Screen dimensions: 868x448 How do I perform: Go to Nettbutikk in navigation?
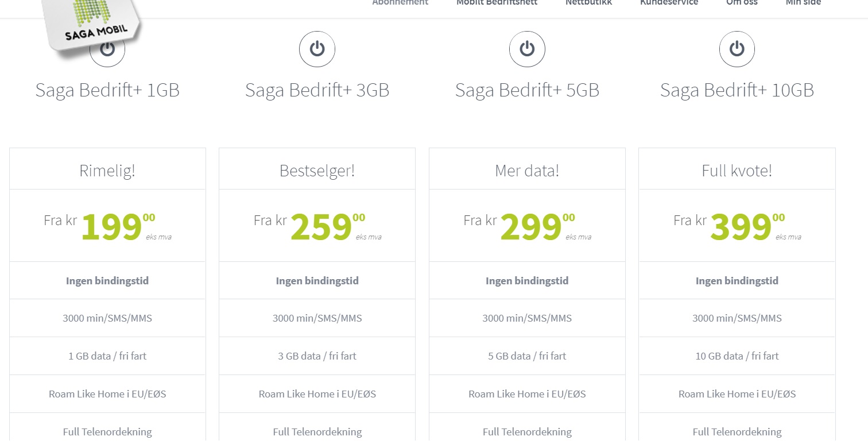coord(588,3)
